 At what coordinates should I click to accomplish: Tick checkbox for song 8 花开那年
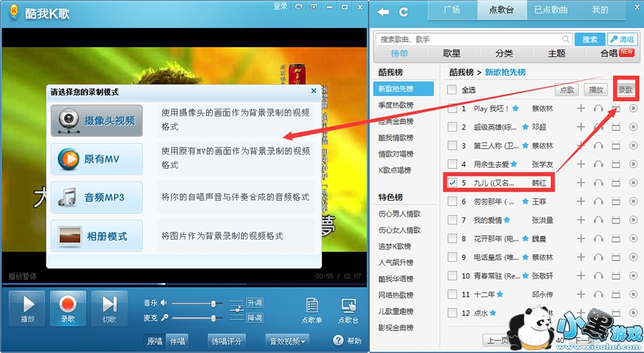point(452,239)
